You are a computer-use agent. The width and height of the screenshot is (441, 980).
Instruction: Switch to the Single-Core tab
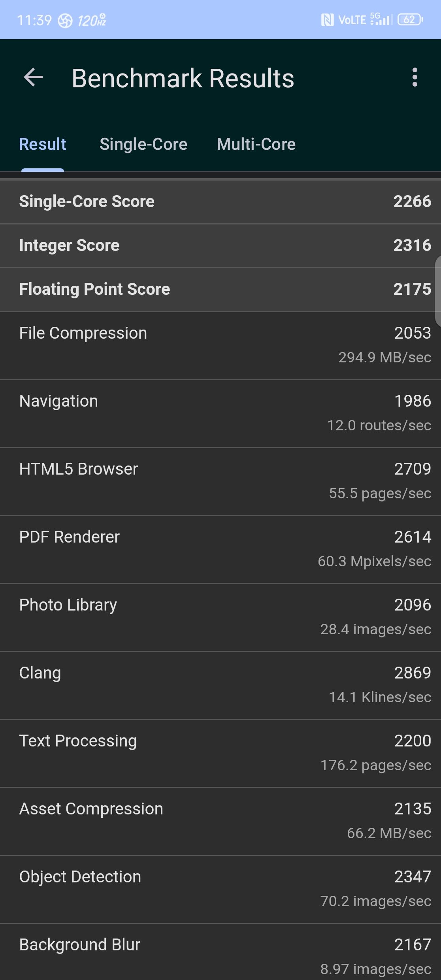[x=143, y=144]
